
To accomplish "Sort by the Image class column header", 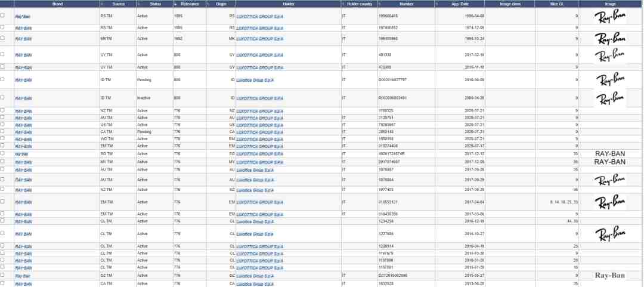I will (510, 4).
